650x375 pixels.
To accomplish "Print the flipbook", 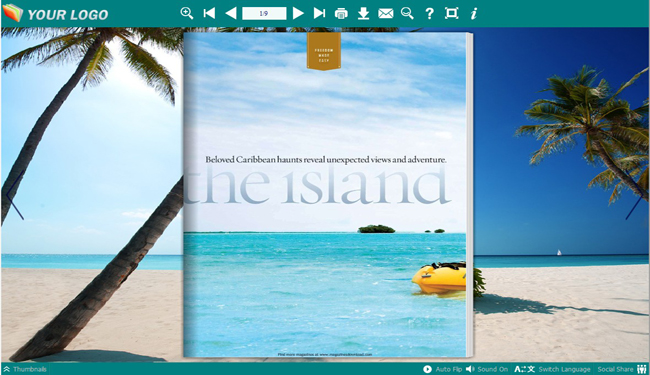I will [x=341, y=14].
